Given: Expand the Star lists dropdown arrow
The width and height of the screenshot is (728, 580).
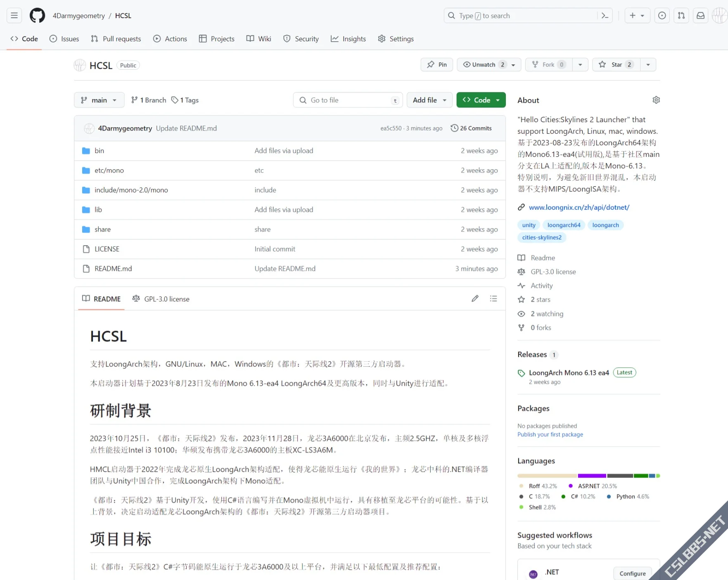Looking at the screenshot, I should (x=648, y=64).
